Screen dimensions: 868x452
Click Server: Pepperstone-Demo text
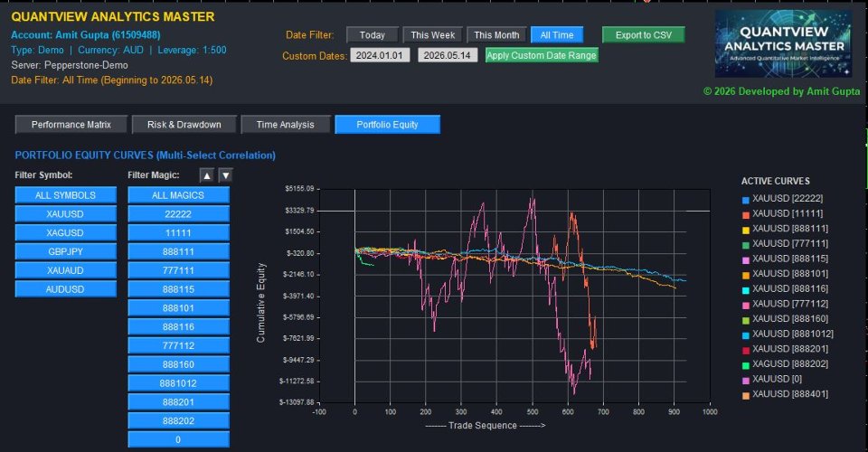(x=70, y=65)
